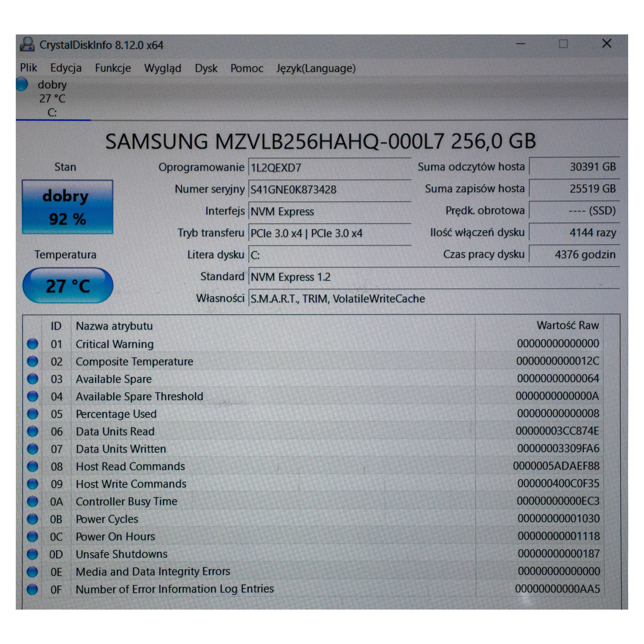Click raw value 00000000000AA5

pos(557,589)
